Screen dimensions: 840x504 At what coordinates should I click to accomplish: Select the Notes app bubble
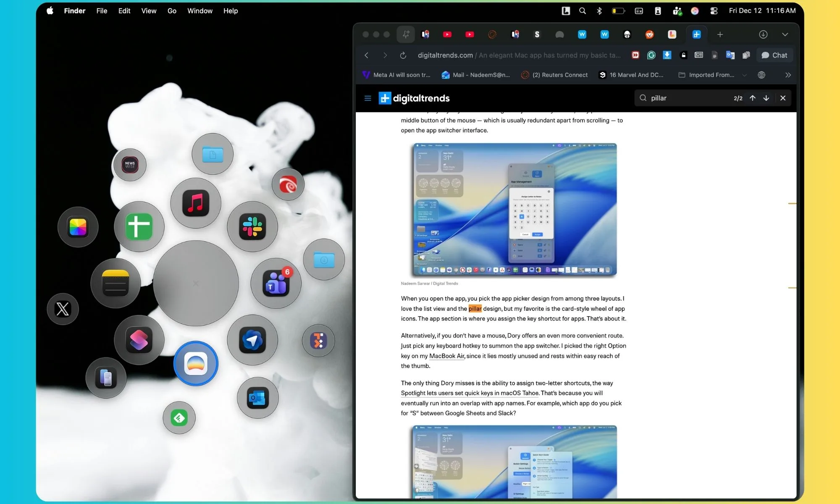click(115, 283)
